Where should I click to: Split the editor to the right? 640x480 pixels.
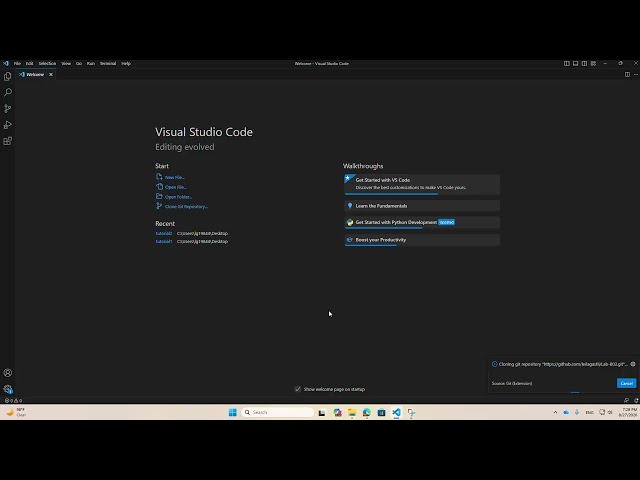(627, 74)
